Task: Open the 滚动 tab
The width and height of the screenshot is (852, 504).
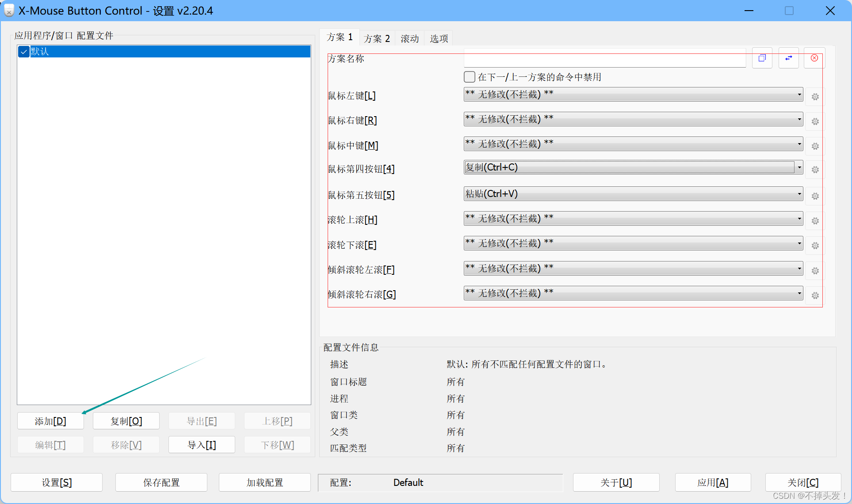Action: pos(409,38)
